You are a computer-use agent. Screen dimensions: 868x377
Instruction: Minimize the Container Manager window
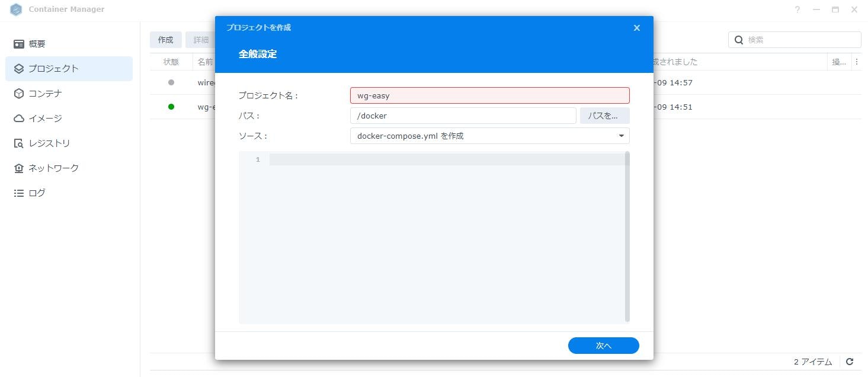coord(816,9)
